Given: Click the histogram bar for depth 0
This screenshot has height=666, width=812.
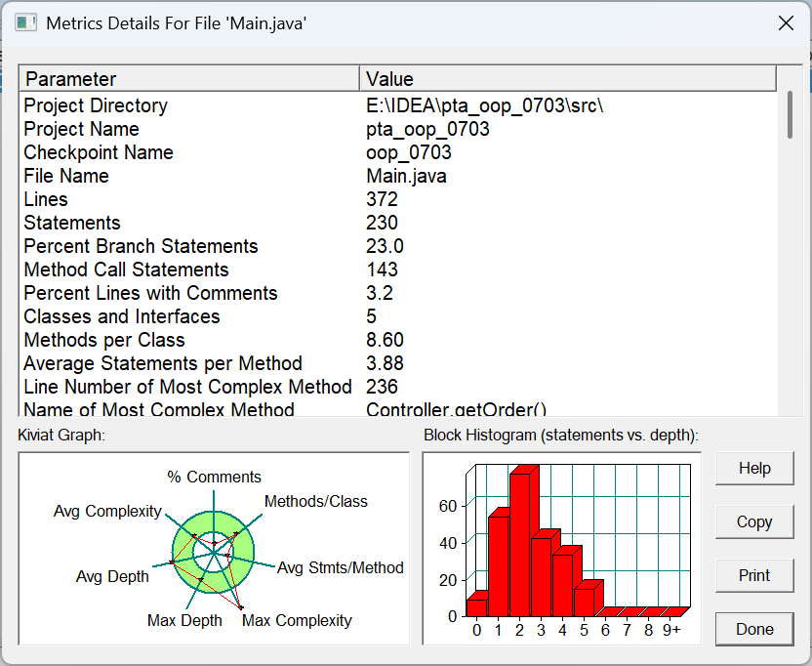Looking at the screenshot, I should pos(477,606).
